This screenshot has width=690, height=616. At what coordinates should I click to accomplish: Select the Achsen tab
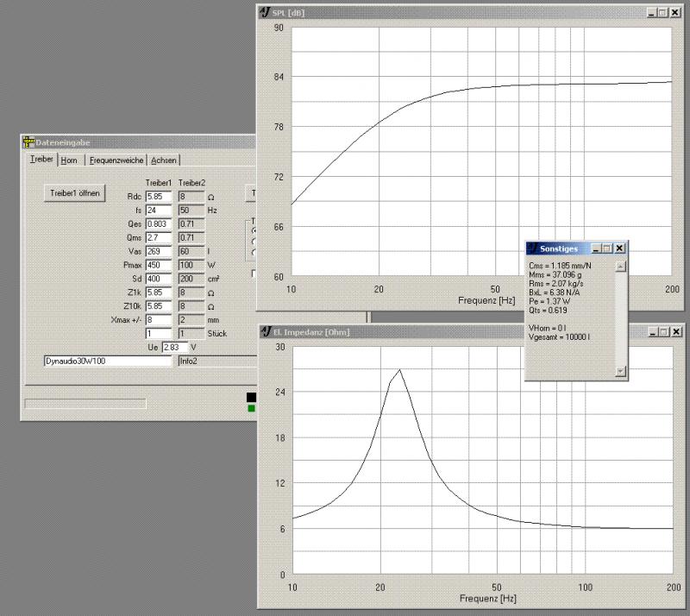click(164, 160)
